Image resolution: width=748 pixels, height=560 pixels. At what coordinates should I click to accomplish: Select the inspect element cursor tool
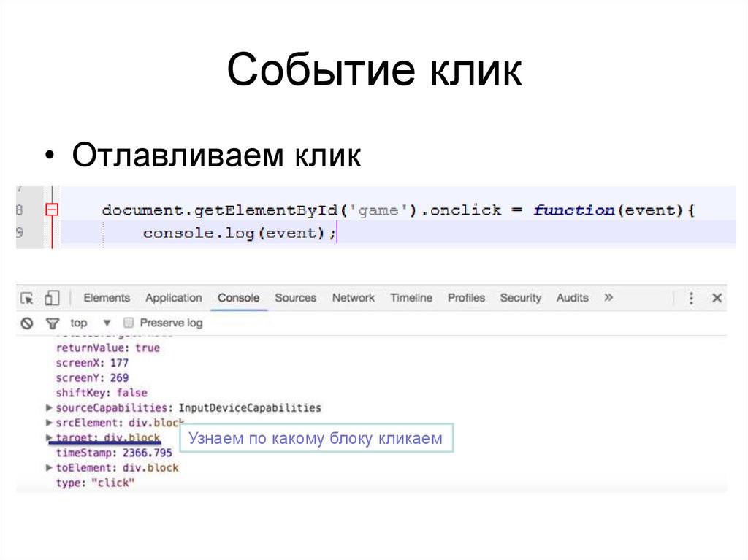[25, 298]
